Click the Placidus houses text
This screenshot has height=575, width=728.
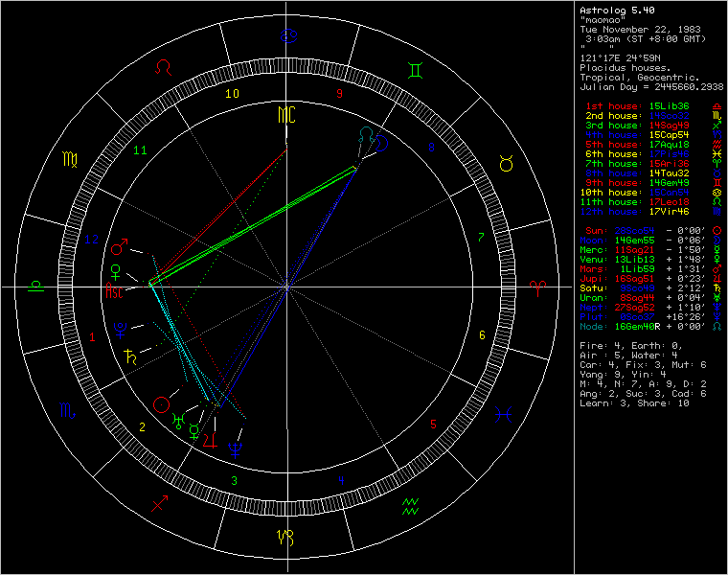[x=626, y=68]
